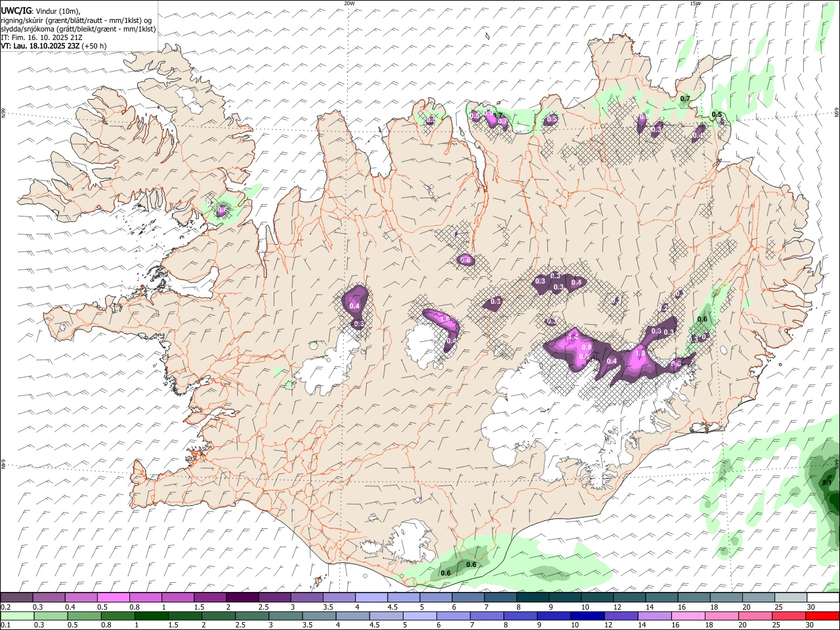This screenshot has width=840, height=630.
Task: Click the '3.5' label on rain scale
Action: pos(306,625)
